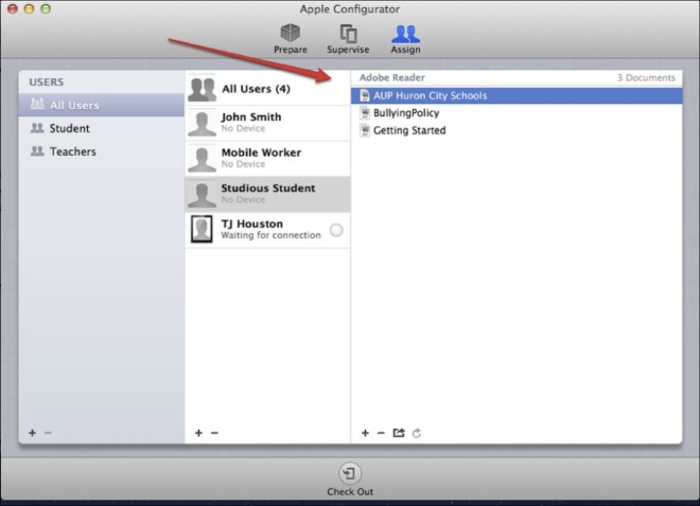Click the Adobe Reader section header
Screen dimensions: 700x506
tap(392, 78)
